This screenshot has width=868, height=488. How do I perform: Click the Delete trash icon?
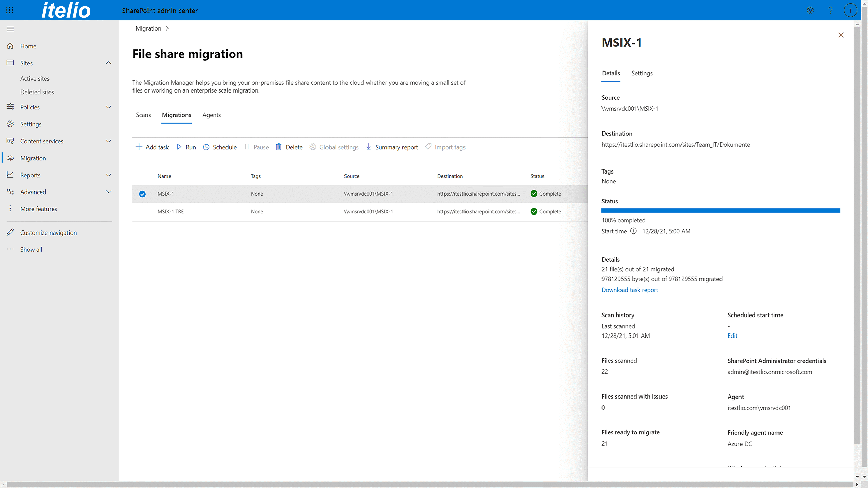point(279,147)
